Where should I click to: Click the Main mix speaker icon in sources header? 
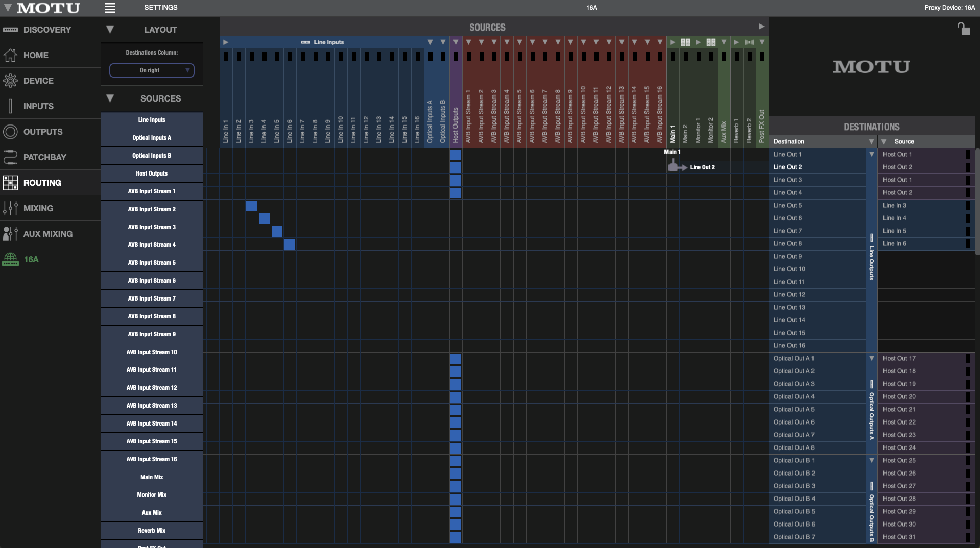point(685,42)
